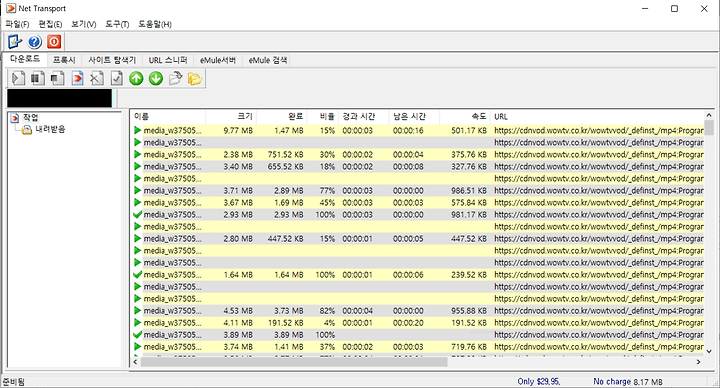Open the options icon with the checklist notepad
This screenshot has width=720, height=388.
[x=15, y=42]
